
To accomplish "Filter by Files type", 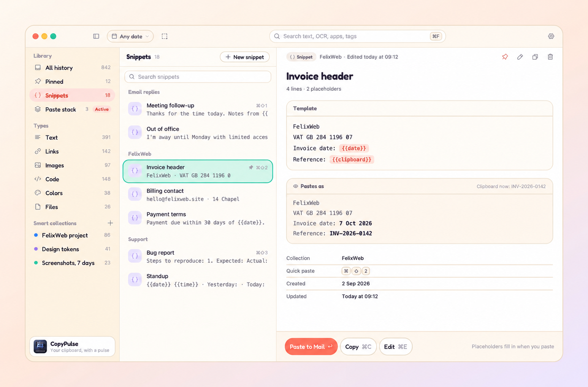I will click(x=72, y=207).
